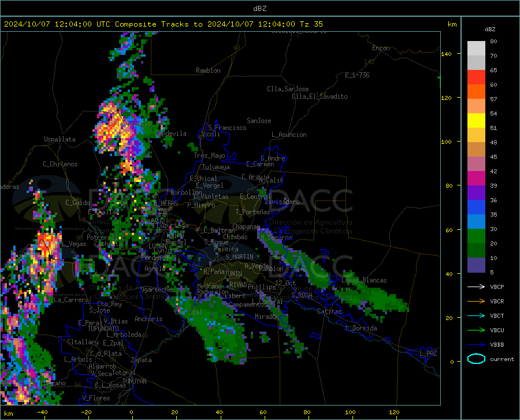Click the '65' value on color scale
This screenshot has width=520, height=420.
click(493, 70)
